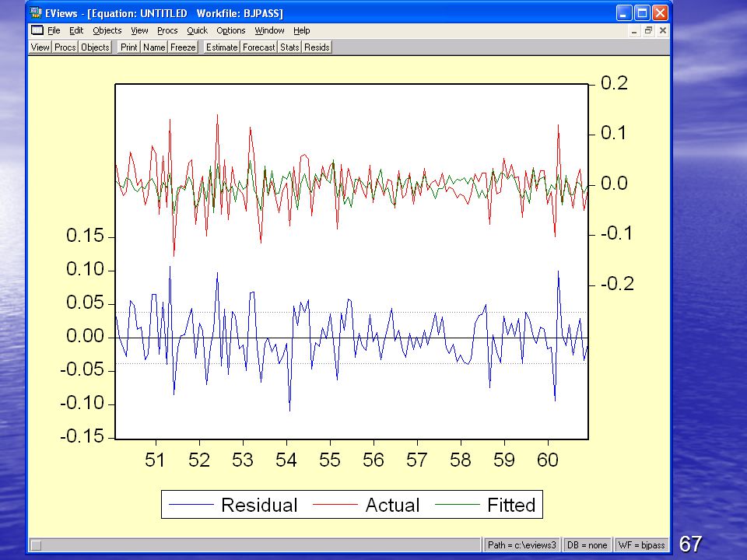Click the x-axis label 53

(243, 460)
